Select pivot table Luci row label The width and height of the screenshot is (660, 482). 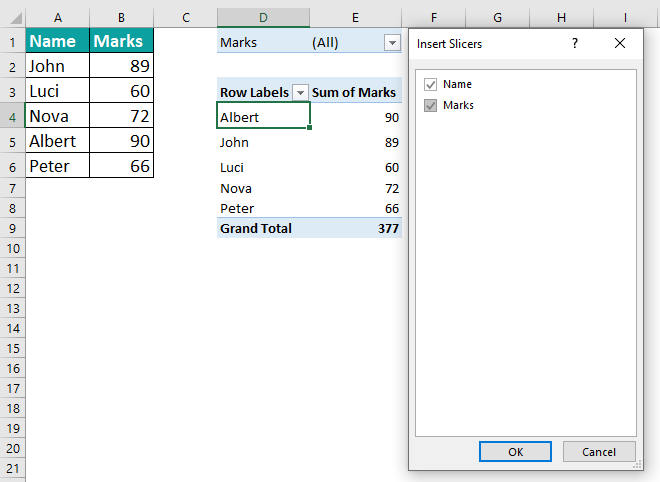coord(263,167)
